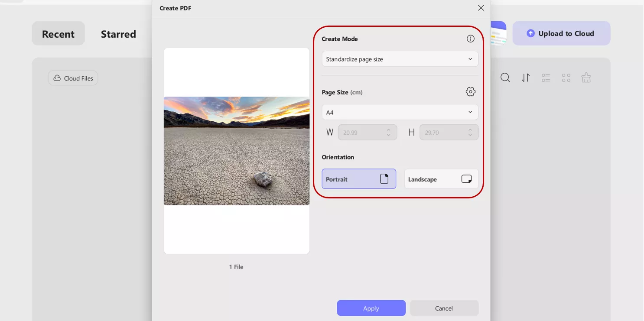The width and height of the screenshot is (644, 321).
Task: Increase the height value stepper
Action: [470, 130]
